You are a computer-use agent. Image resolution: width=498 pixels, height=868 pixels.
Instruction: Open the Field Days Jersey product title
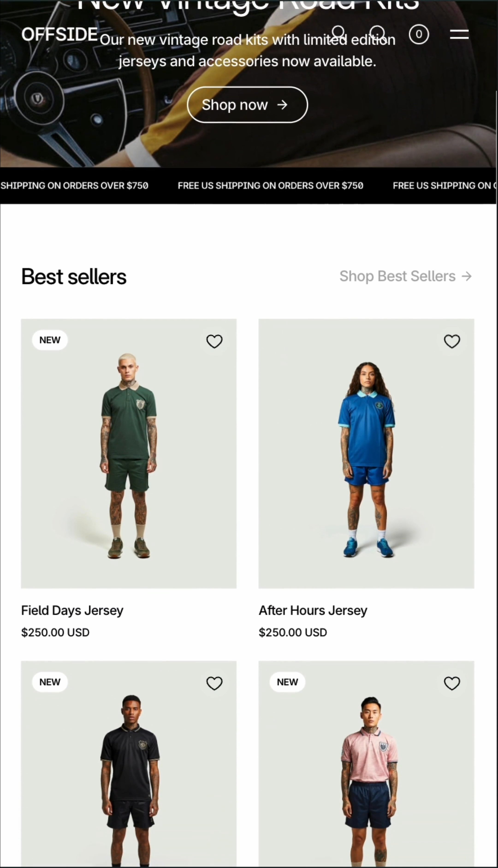(72, 610)
